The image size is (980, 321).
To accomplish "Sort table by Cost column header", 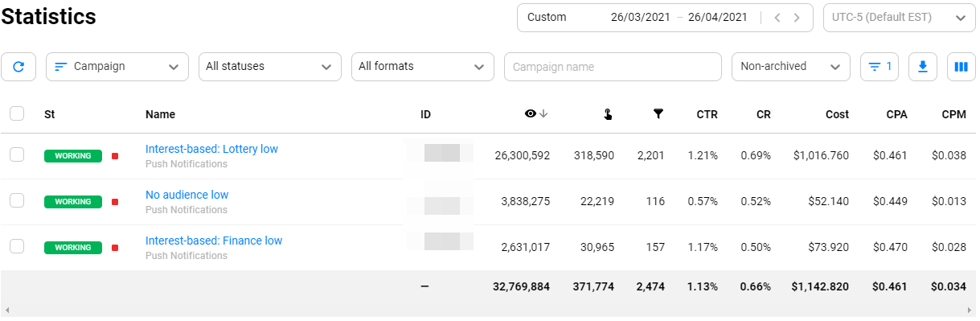I will [837, 114].
